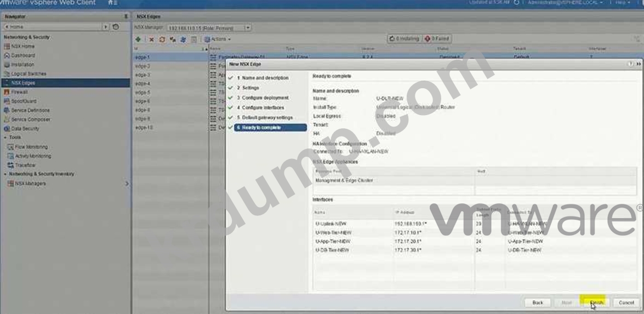Click the Logical Switches icon
Screen dimensions: 644x314
click(7, 74)
